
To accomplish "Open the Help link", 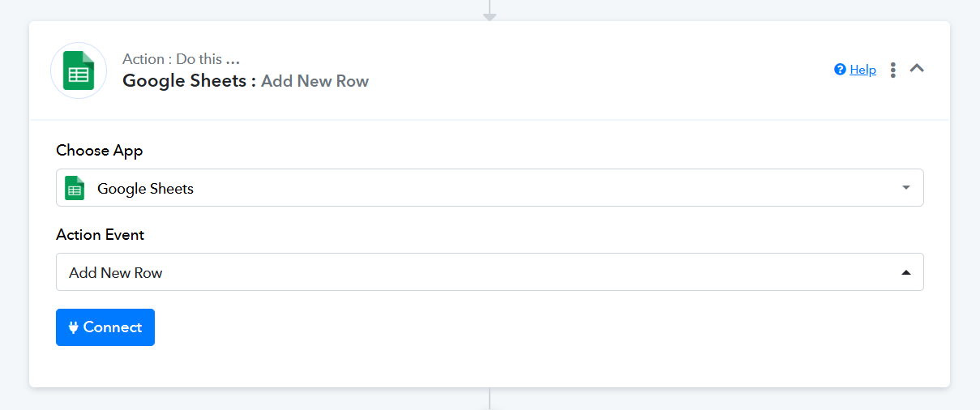I will (x=862, y=70).
